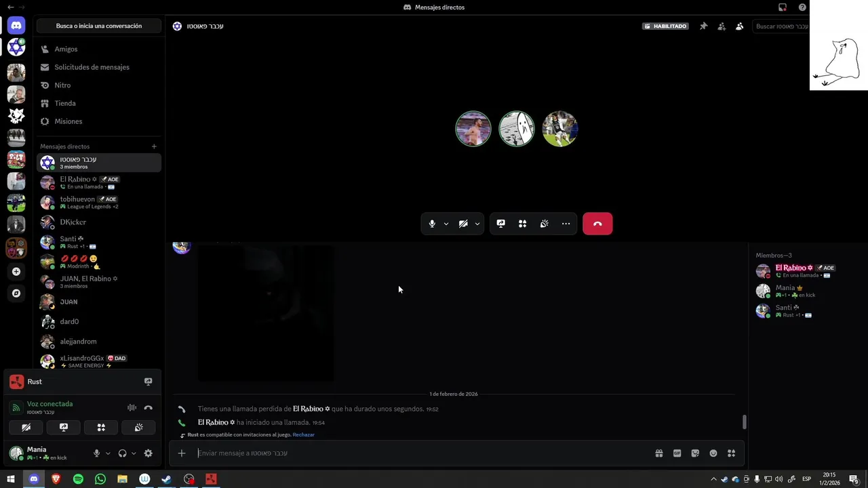Open DM with xLisandroGGx
This screenshot has width=868, height=488.
point(99,361)
